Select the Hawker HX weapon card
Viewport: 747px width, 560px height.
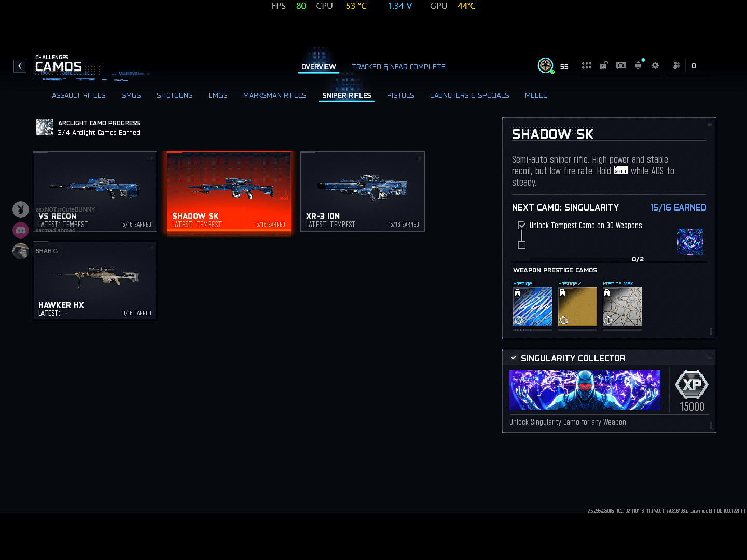95,281
